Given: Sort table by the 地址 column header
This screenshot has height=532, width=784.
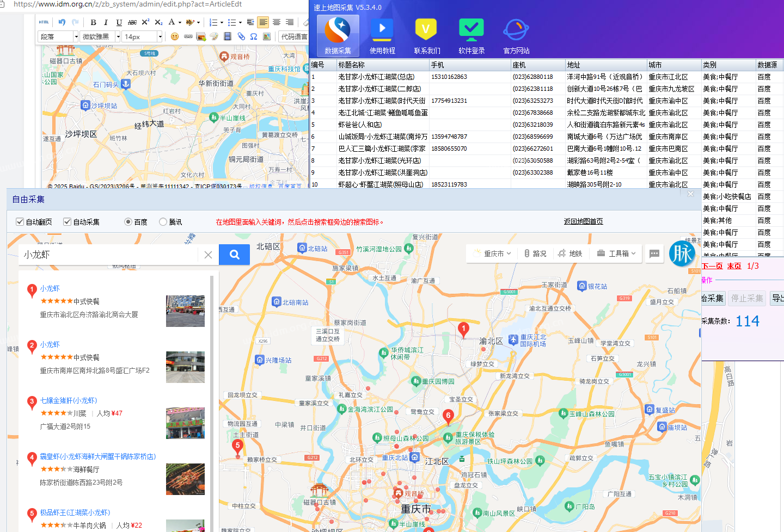Looking at the screenshot, I should point(606,65).
